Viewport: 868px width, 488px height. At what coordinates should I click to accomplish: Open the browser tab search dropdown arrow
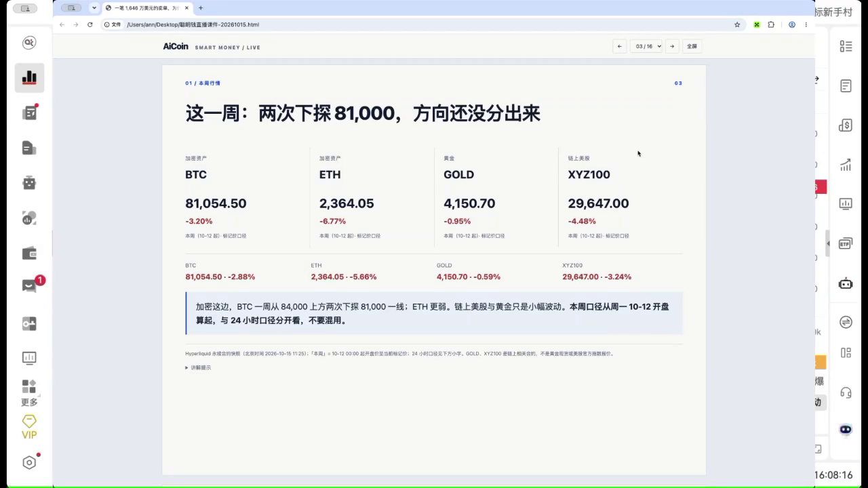coord(94,8)
